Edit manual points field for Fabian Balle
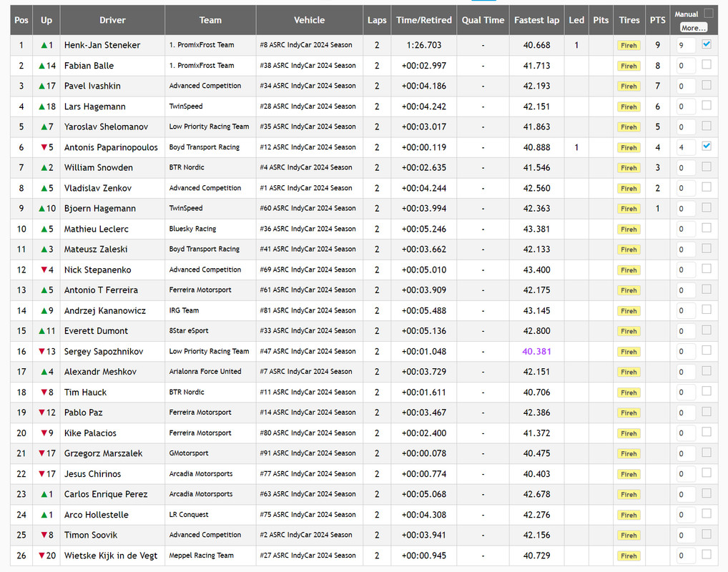 tap(686, 66)
